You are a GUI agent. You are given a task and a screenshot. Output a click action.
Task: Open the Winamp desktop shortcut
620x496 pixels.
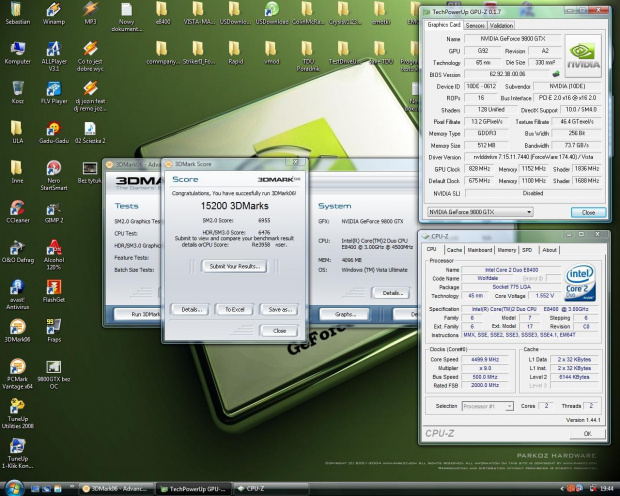(54, 13)
